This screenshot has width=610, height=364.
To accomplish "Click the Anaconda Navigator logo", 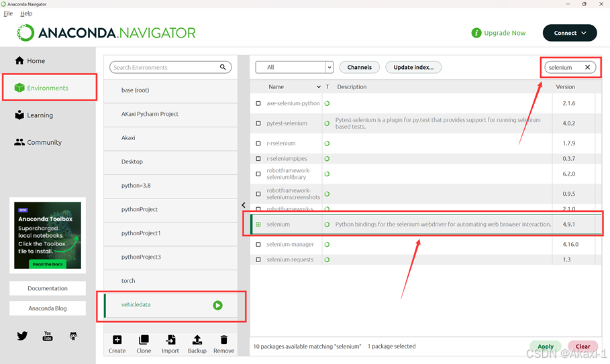I will click(x=106, y=33).
